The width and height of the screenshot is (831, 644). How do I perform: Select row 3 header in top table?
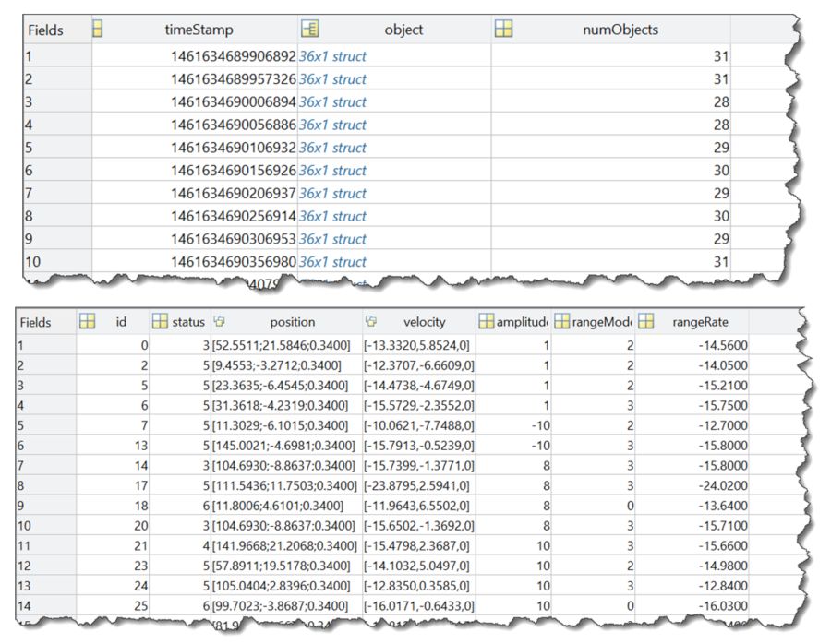point(57,101)
